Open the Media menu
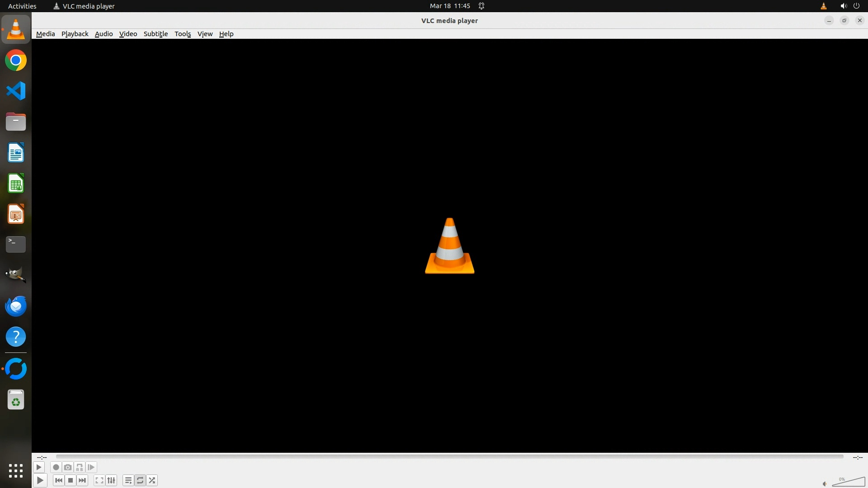868x488 pixels. click(x=45, y=34)
